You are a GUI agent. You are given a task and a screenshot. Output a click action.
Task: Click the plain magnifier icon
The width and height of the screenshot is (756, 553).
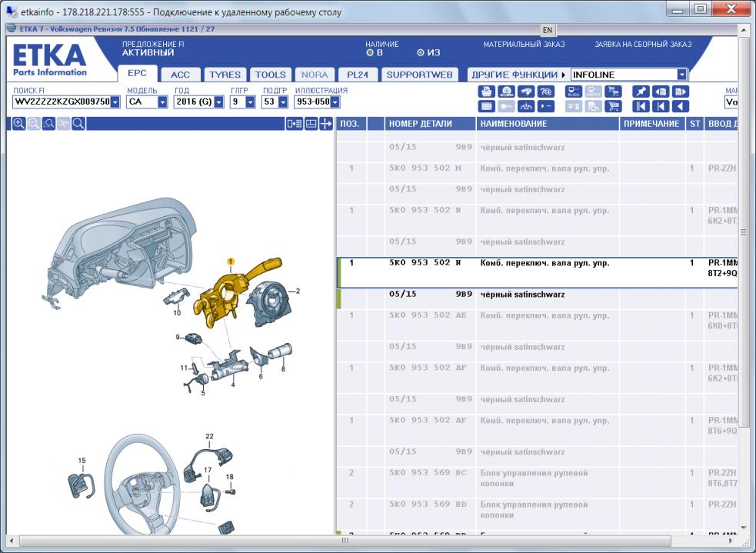point(78,123)
